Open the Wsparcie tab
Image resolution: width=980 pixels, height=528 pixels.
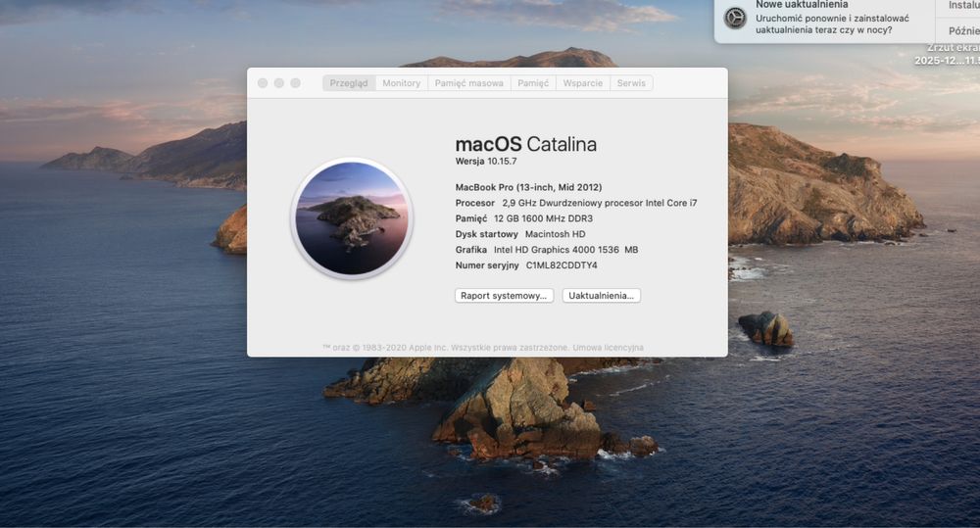click(x=582, y=83)
